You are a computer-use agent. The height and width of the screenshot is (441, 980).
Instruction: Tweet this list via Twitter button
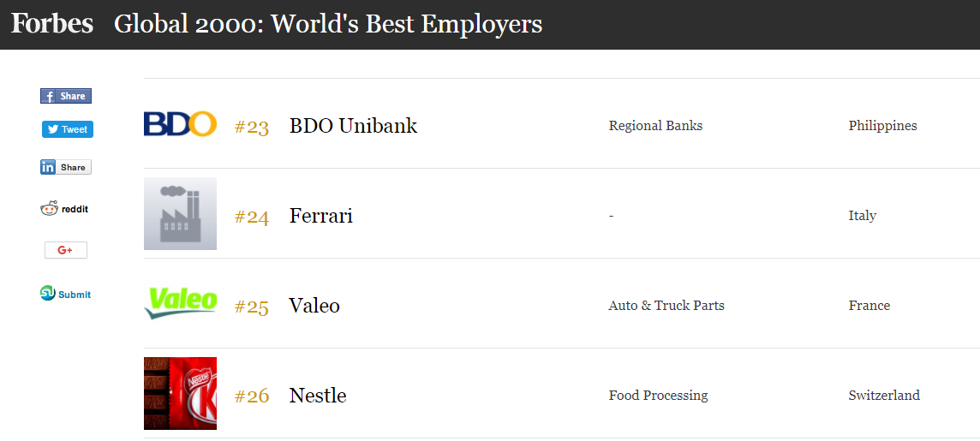point(68,129)
